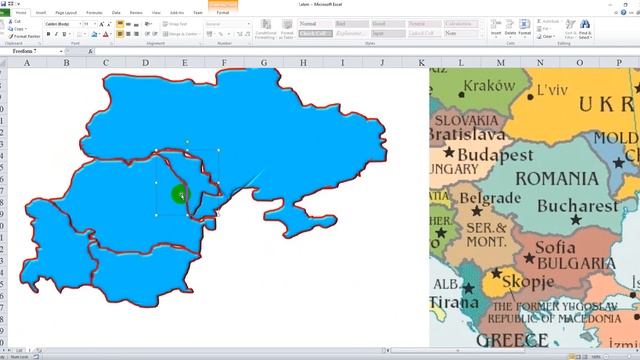Image resolution: width=640 pixels, height=360 pixels.
Task: Open the Orientation text angle icon
Action: (148, 24)
